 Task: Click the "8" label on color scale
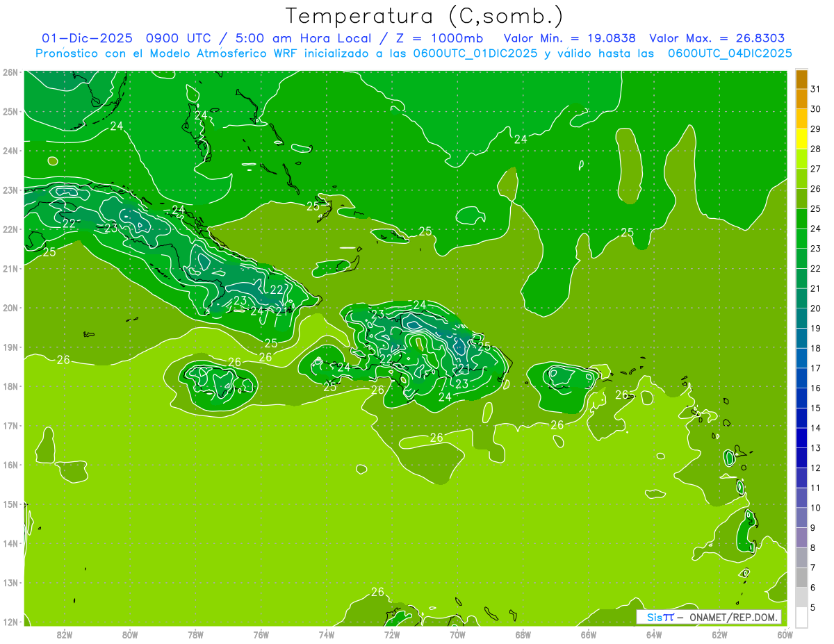pyautogui.click(x=813, y=547)
